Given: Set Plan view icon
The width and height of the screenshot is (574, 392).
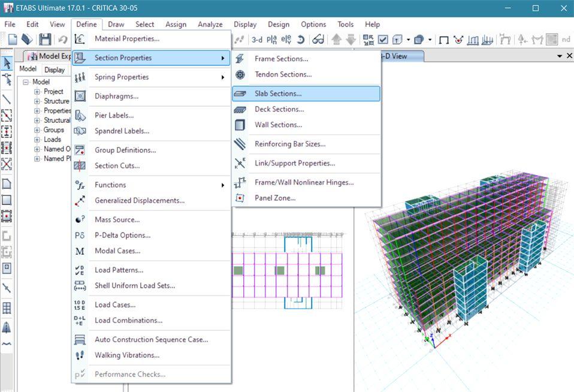Looking at the screenshot, I should [x=271, y=40].
